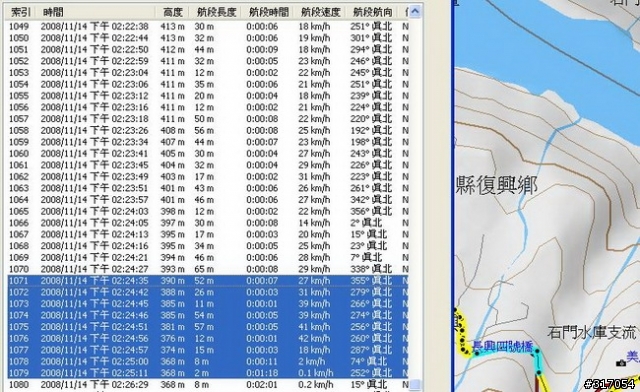Click highlighted row 1079 with 0:01:18 time
The height and width of the screenshot is (392, 640).
208,373
